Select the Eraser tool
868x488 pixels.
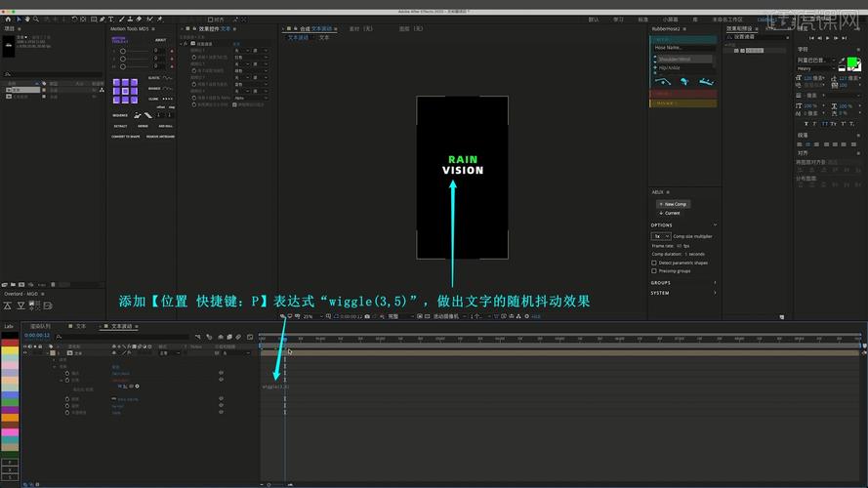click(x=139, y=20)
